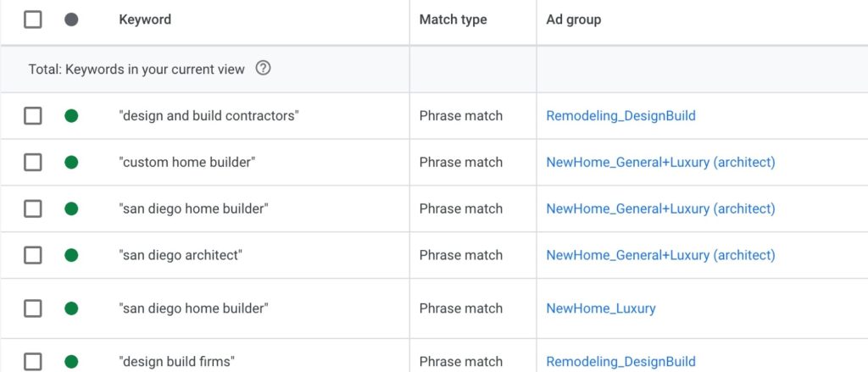Open the NewHome_Luxury ad group link

[601, 308]
